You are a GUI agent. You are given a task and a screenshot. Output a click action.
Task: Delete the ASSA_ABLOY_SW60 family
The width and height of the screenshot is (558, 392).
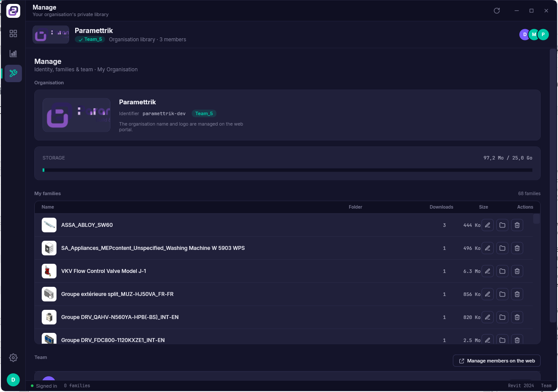click(517, 225)
